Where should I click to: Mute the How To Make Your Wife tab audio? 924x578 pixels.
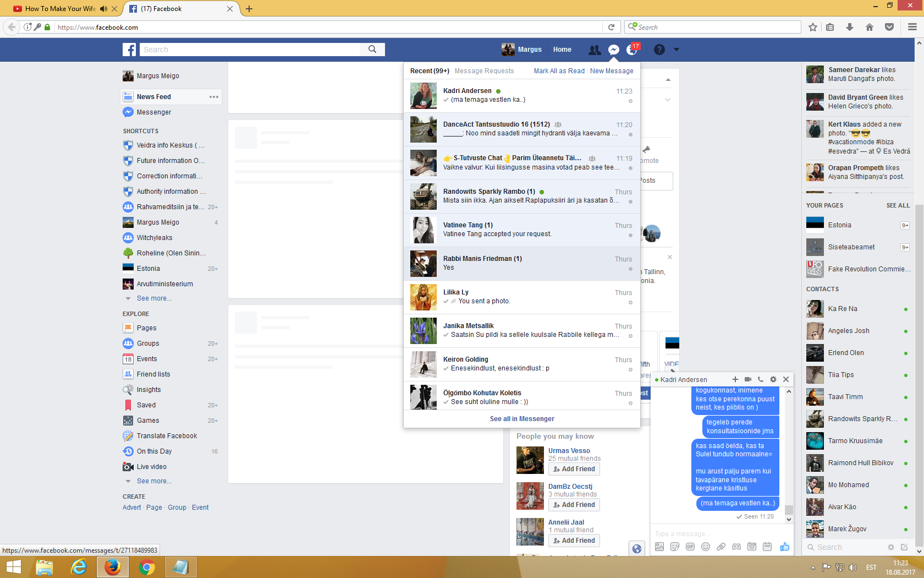tap(103, 9)
